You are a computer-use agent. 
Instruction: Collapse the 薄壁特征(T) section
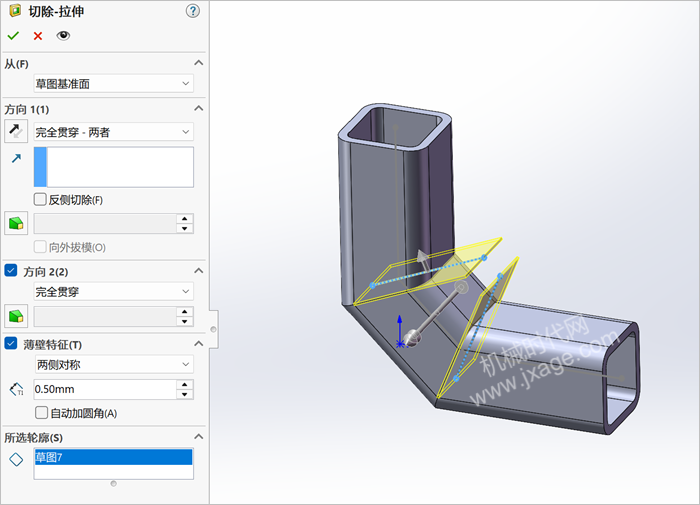point(199,343)
